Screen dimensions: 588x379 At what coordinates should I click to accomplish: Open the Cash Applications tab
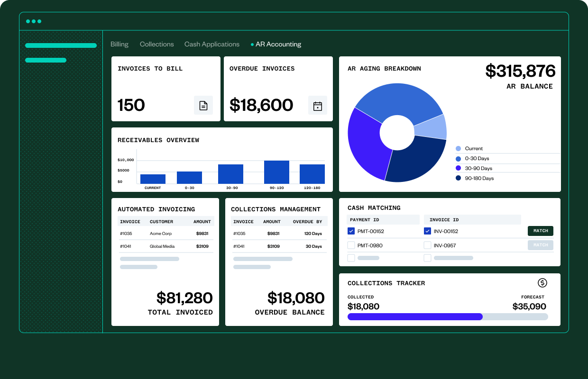(212, 44)
